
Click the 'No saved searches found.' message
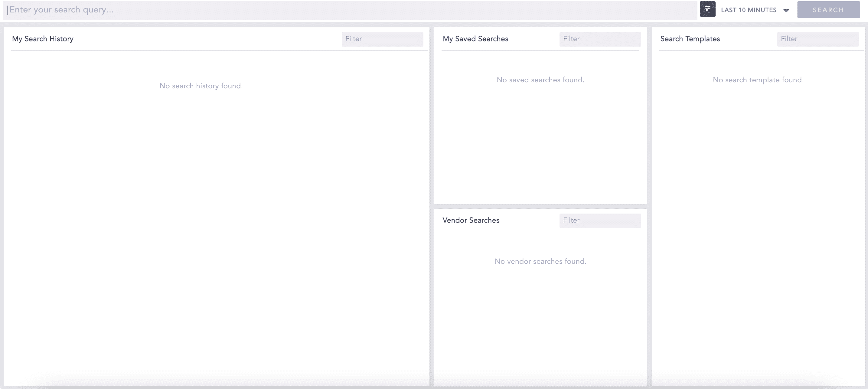click(540, 80)
